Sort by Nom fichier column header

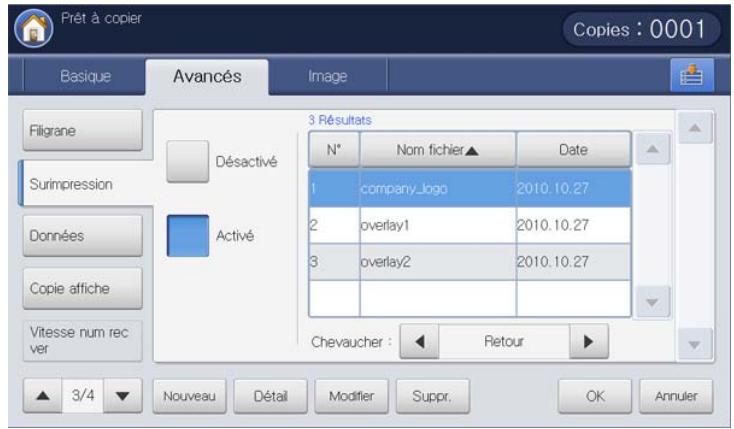click(x=438, y=150)
